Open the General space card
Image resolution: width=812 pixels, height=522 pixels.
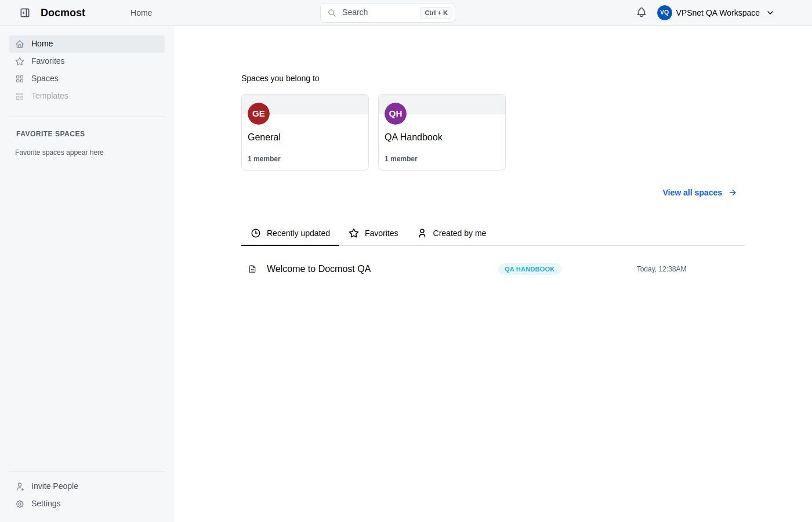pyautogui.click(x=305, y=132)
